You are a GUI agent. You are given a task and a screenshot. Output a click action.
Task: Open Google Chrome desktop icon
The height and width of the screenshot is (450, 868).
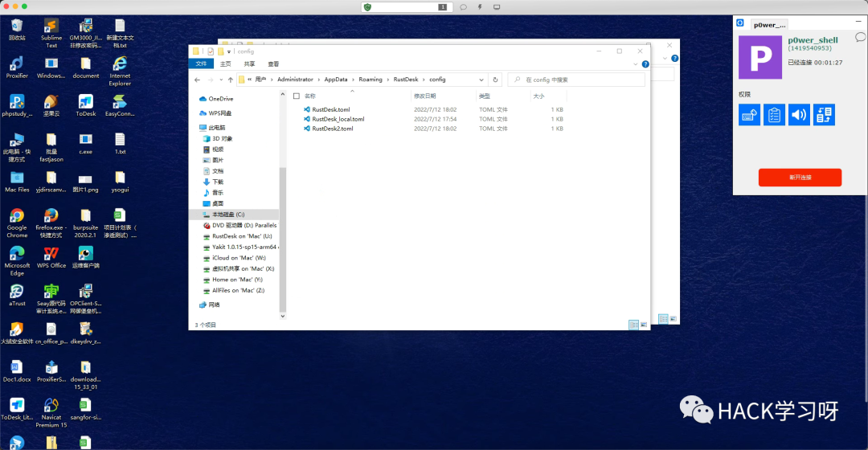coord(17,223)
